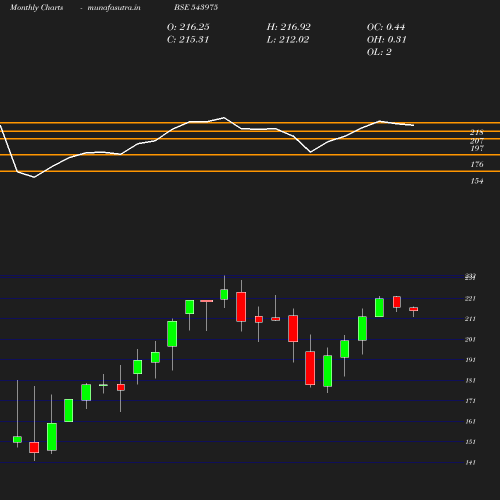Click the 211 price axis label
The image size is (500, 500).
point(470,319)
